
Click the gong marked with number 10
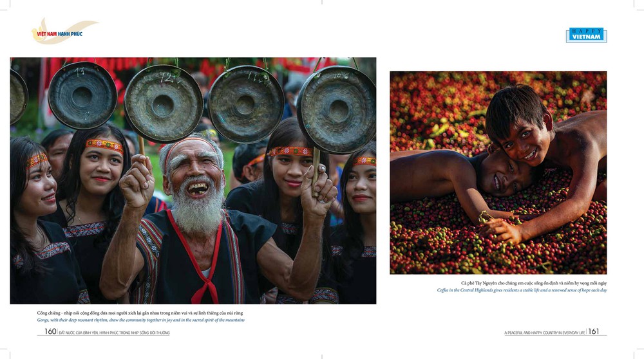pos(337,109)
